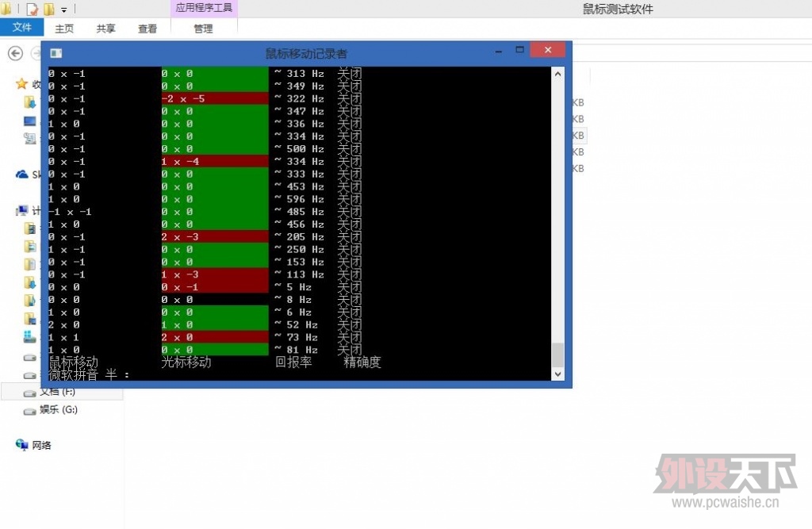This screenshot has width=812, height=529.
Task: Click the console window system menu icon
Action: pos(56,53)
